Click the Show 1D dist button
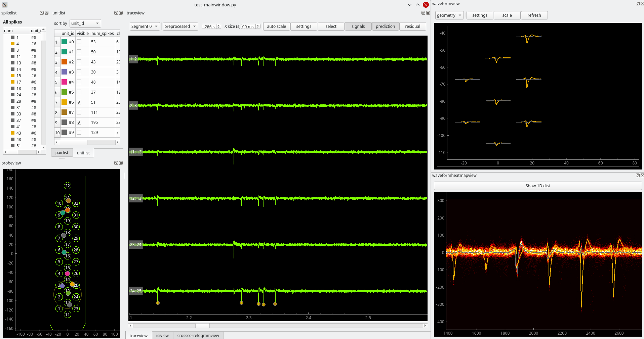Screen dimensions: 644x339 pos(538,186)
